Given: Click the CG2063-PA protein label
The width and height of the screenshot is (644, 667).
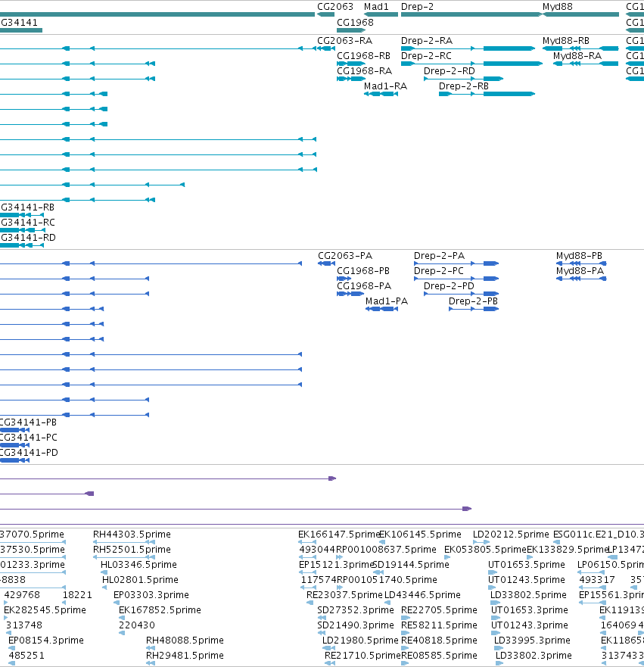Looking at the screenshot, I should pos(345,256).
